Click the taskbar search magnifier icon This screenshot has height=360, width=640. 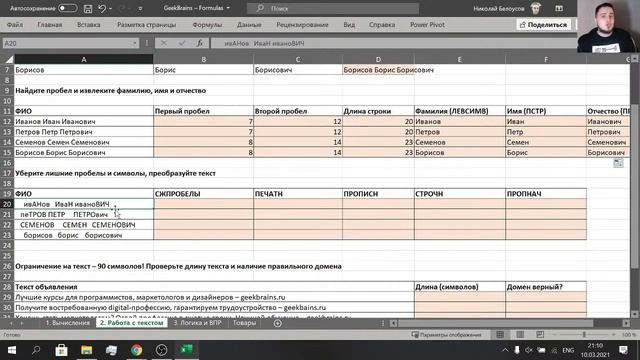click(x=36, y=350)
